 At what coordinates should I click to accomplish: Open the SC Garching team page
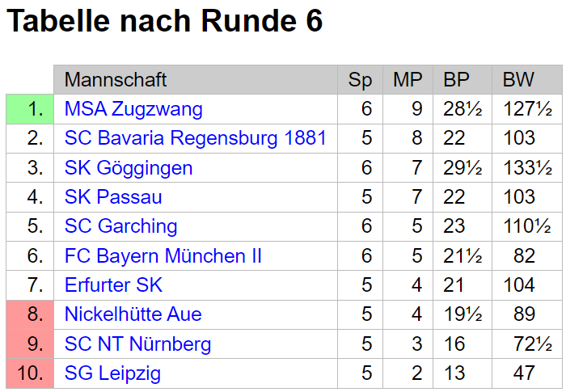coord(120,226)
